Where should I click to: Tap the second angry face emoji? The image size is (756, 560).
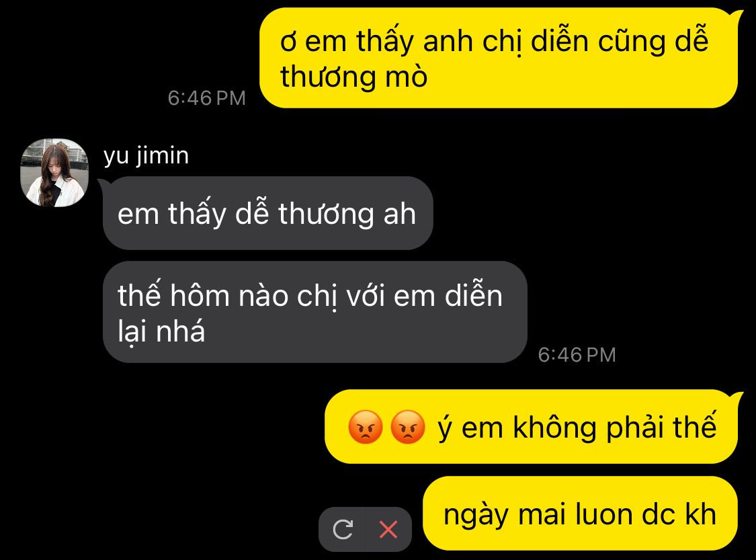pyautogui.click(x=408, y=427)
